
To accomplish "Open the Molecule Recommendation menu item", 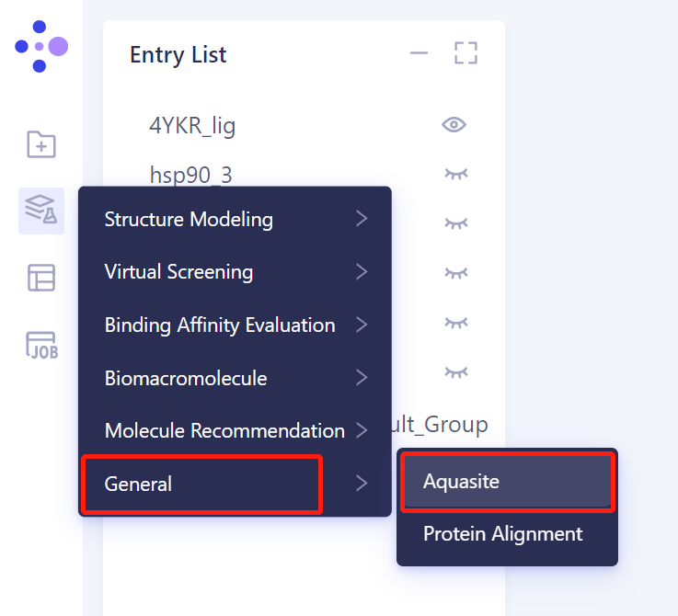I will click(x=224, y=430).
